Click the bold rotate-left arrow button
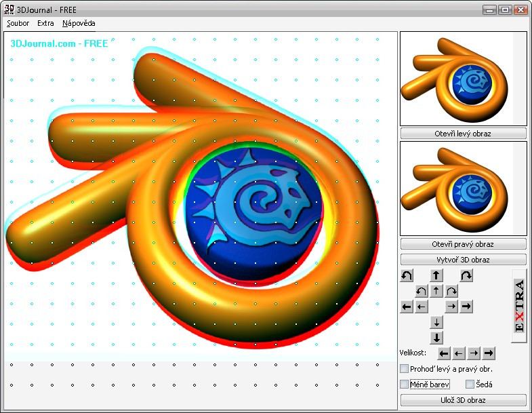The width and height of the screenshot is (532, 413). point(407,275)
